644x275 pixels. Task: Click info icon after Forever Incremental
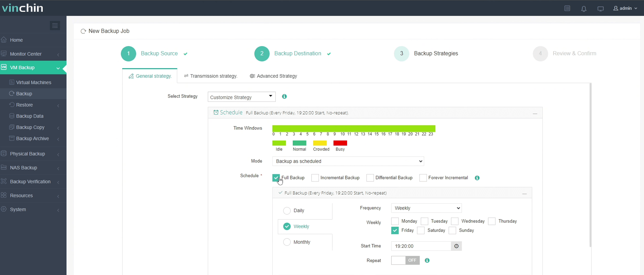point(477,178)
